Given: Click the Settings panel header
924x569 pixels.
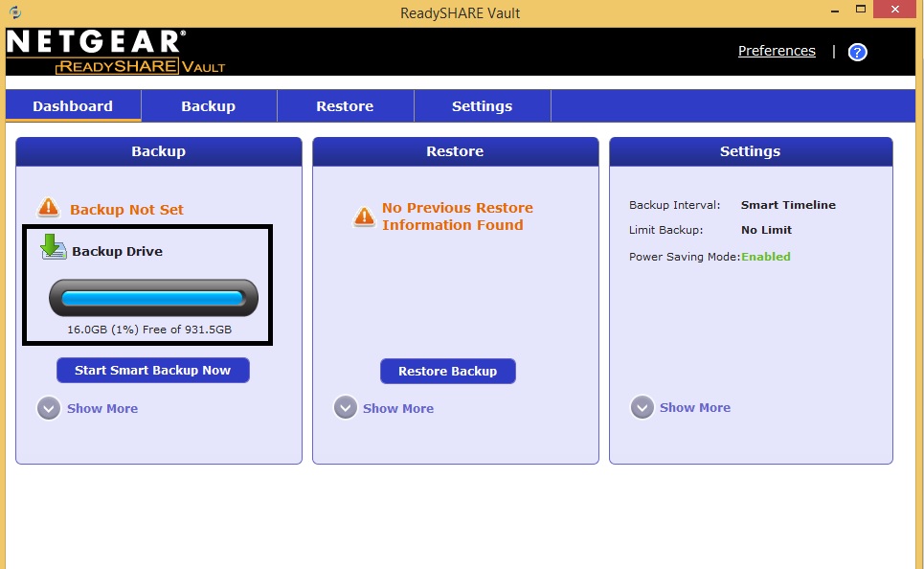Looking at the screenshot, I should [751, 151].
